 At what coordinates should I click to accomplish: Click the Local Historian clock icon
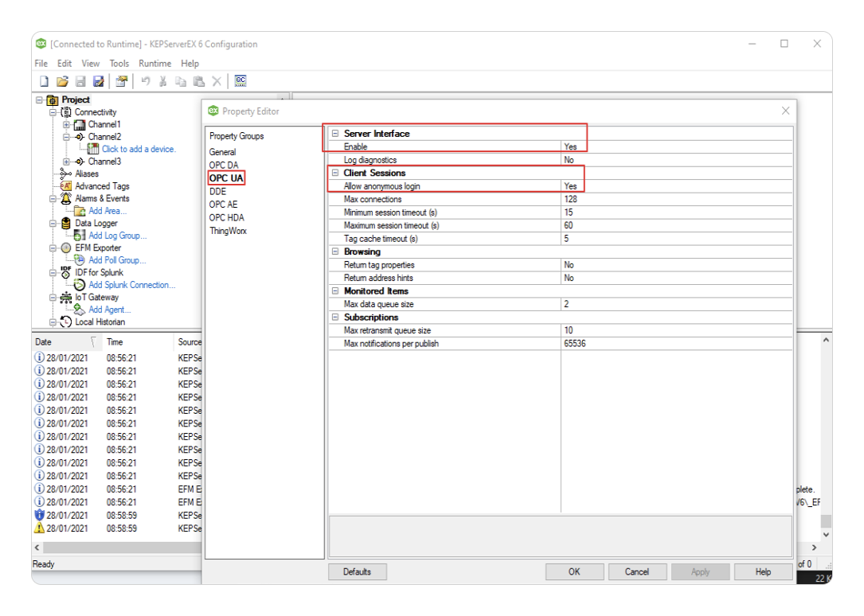pos(66,322)
